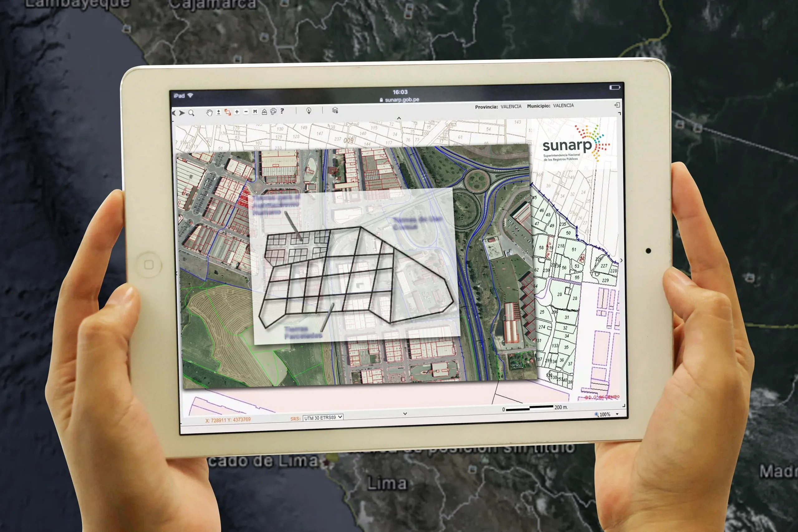Open the layers download icon
The height and width of the screenshot is (532, 798).
click(x=335, y=110)
